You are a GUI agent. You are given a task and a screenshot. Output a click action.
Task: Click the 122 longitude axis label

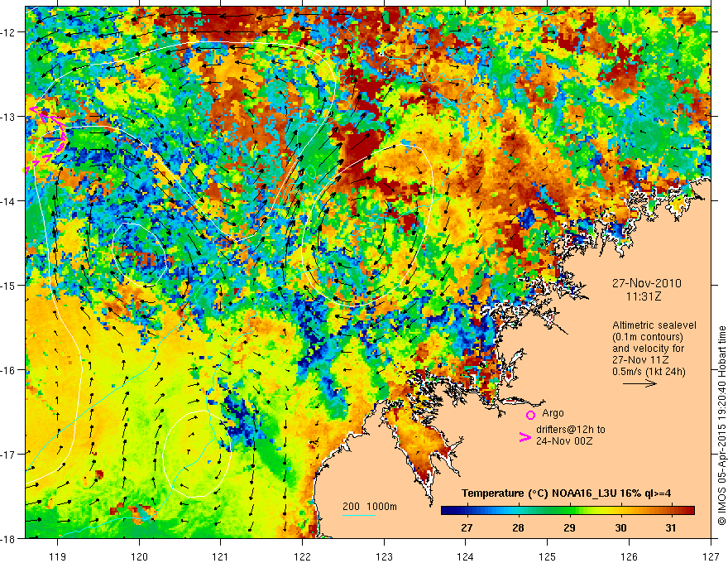tap(302, 556)
